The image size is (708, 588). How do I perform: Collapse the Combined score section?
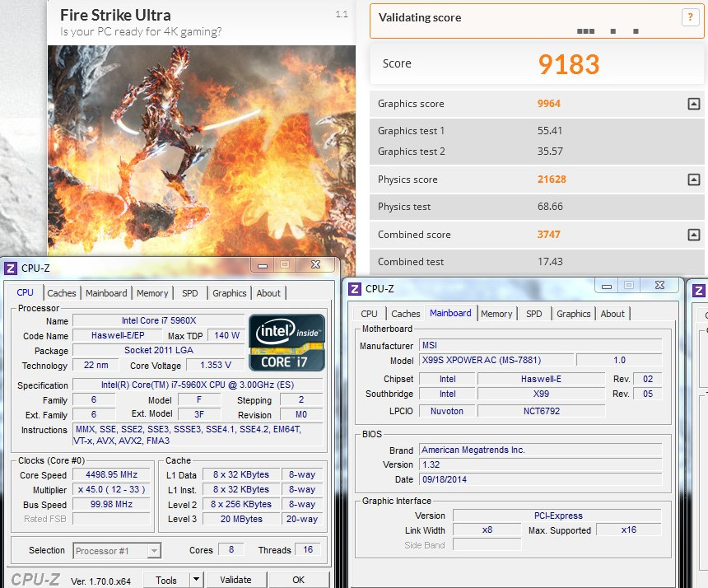coord(693,235)
